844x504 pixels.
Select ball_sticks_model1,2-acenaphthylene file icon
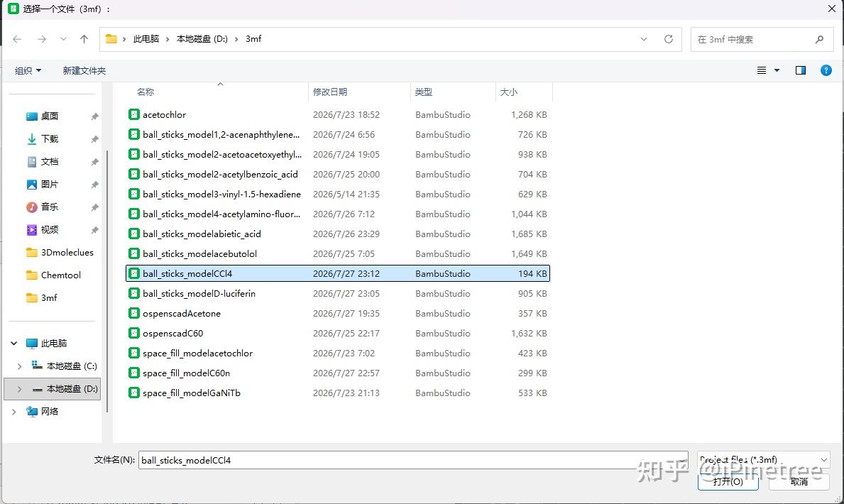134,135
